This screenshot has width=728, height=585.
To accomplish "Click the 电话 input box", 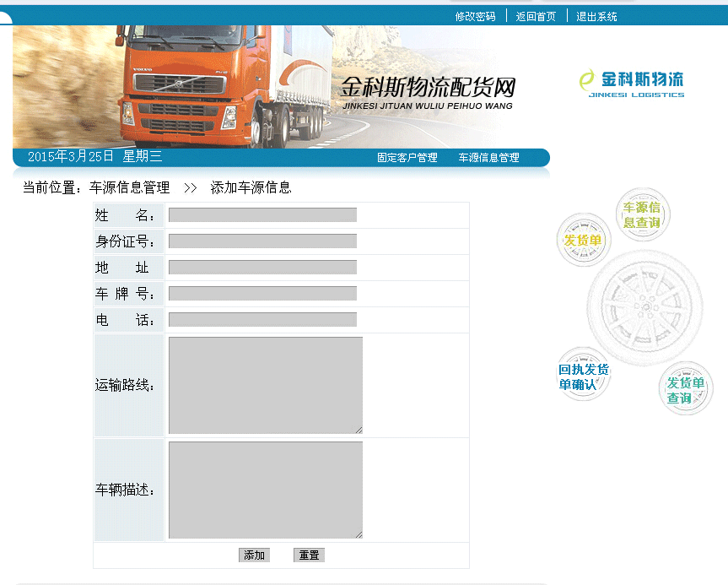I will [x=262, y=319].
